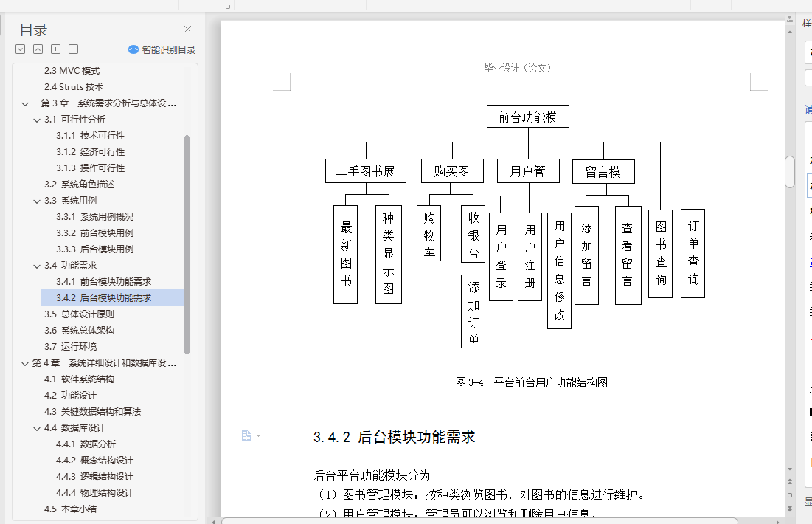Viewport: 812px width, 524px height.
Task: Jump to 4.4.3 逻辑结构设计 entry
Action: pyautogui.click(x=94, y=476)
